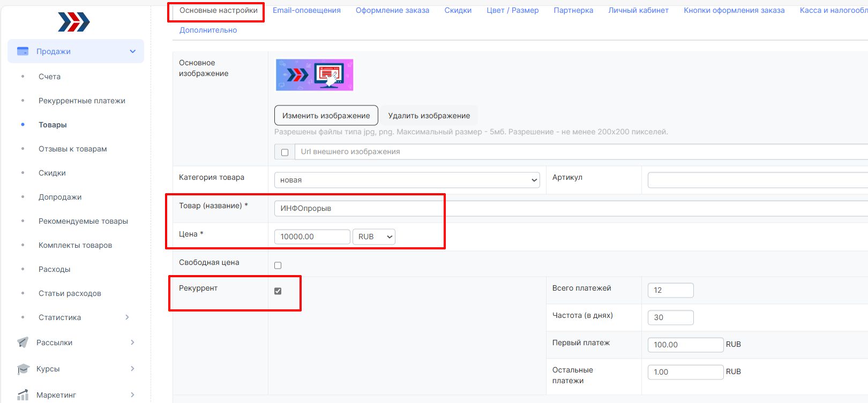Expand the Статистика submenu arrow
868x403 pixels.
(127, 317)
